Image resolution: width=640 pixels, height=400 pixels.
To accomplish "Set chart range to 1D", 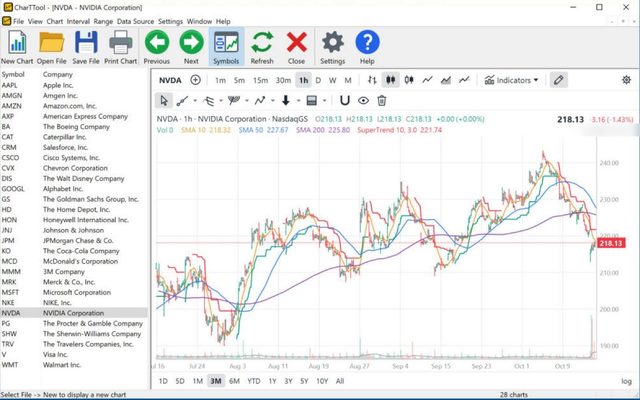I will click(163, 381).
